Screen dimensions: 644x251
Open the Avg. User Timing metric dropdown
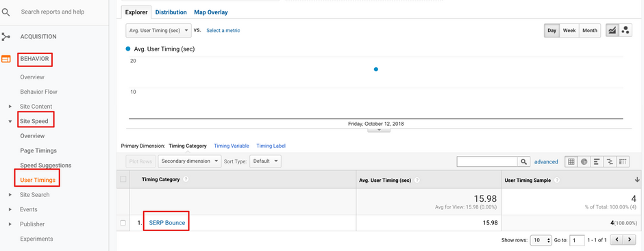click(158, 30)
